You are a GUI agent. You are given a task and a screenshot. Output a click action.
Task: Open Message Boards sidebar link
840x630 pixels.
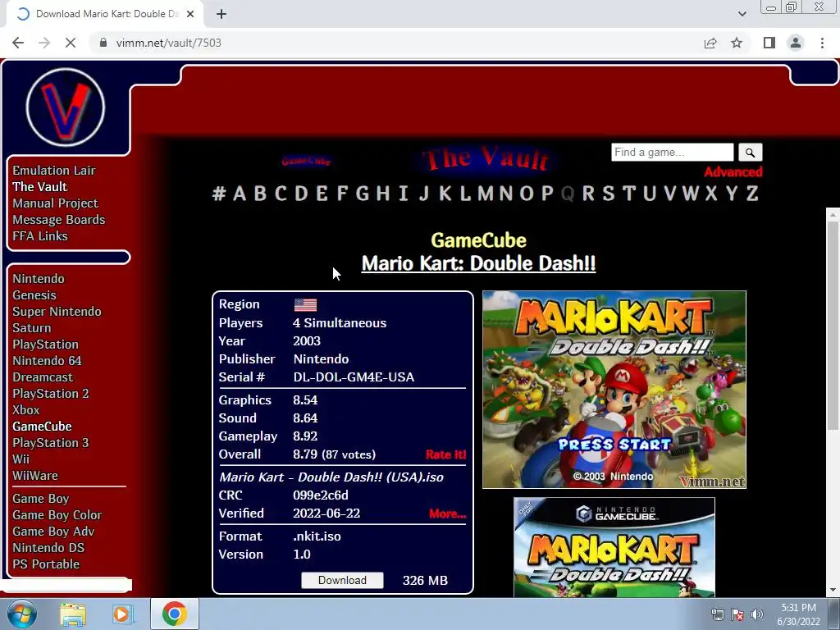pyautogui.click(x=59, y=220)
